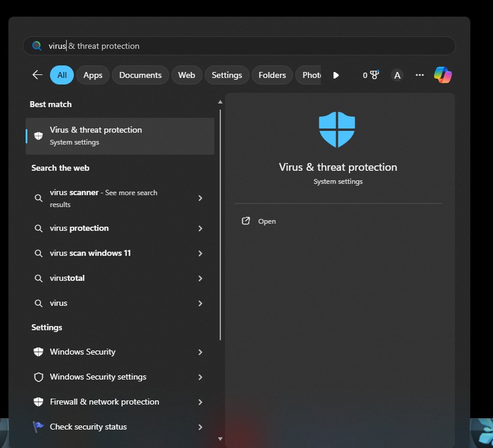This screenshot has height=448, width=493.
Task: Open Virus & threat protection best match
Action: (x=120, y=136)
